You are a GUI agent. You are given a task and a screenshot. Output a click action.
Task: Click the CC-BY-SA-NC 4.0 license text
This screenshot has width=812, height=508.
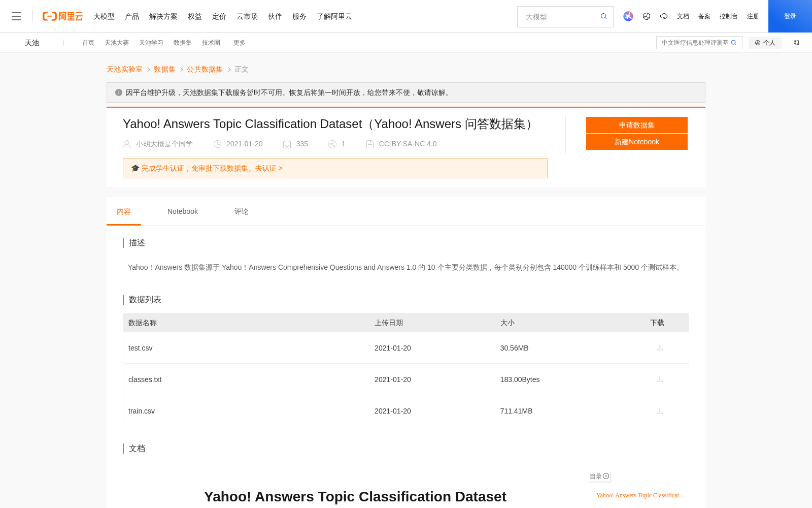coord(408,144)
